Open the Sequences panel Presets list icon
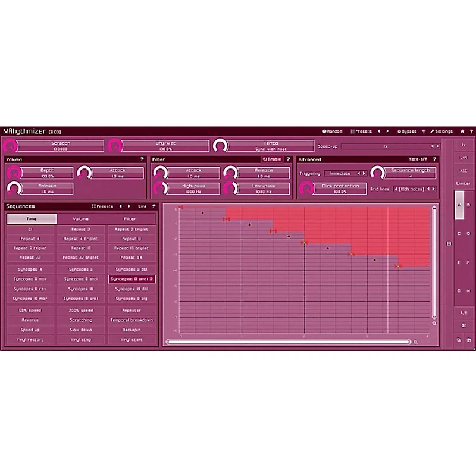 [93, 205]
